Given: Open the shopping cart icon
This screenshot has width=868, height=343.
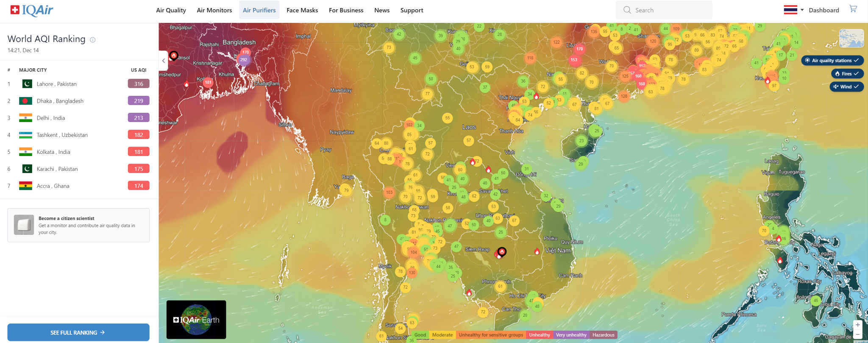Looking at the screenshot, I should (853, 9).
